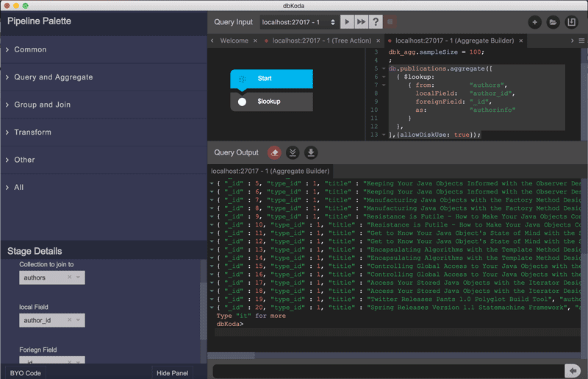Viewport: 588px width, 379px height.
Task: Add a new editor with plus icon
Action: pyautogui.click(x=534, y=23)
